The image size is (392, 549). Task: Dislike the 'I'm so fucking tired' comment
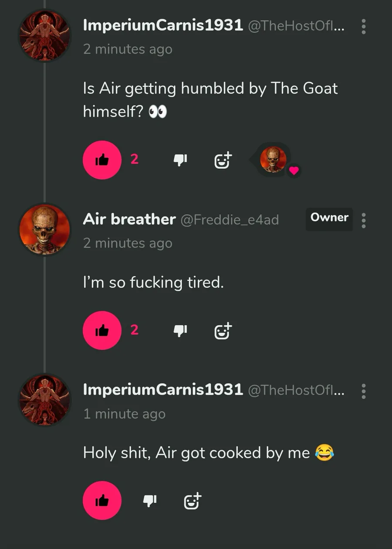click(180, 331)
